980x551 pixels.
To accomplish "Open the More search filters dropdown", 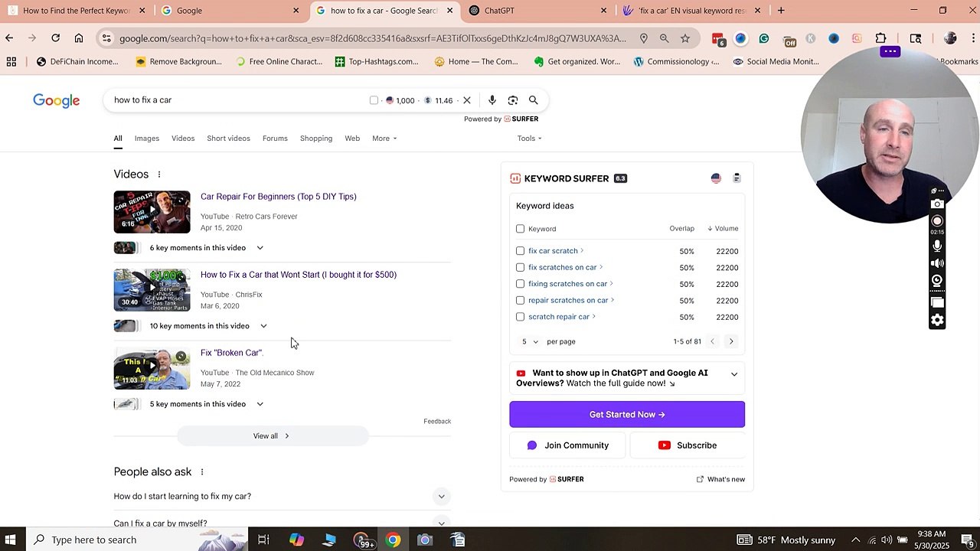I will pos(384,139).
